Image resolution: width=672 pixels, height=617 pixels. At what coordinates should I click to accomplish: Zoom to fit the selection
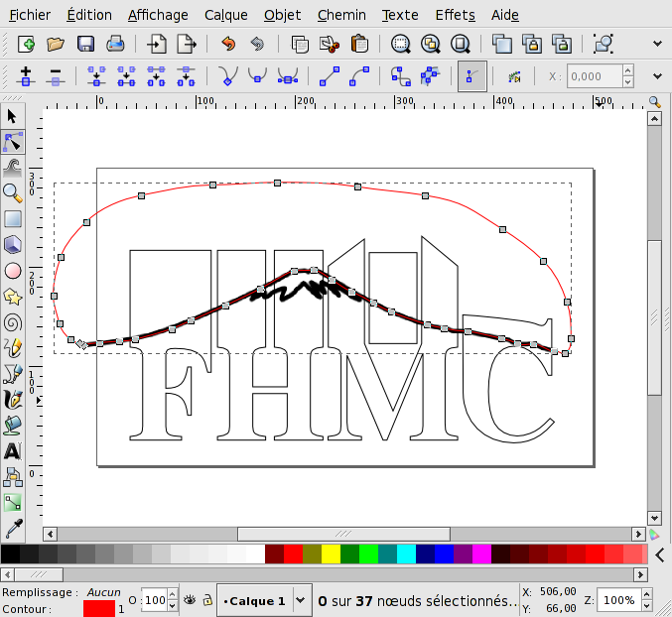click(x=401, y=44)
